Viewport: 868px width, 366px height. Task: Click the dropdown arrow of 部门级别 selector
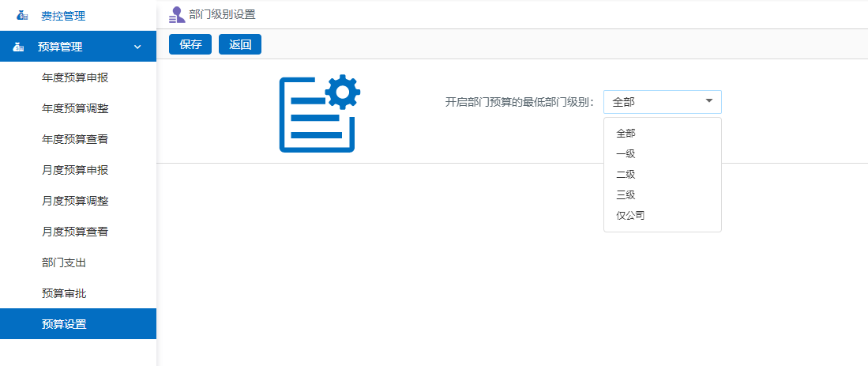[708, 101]
